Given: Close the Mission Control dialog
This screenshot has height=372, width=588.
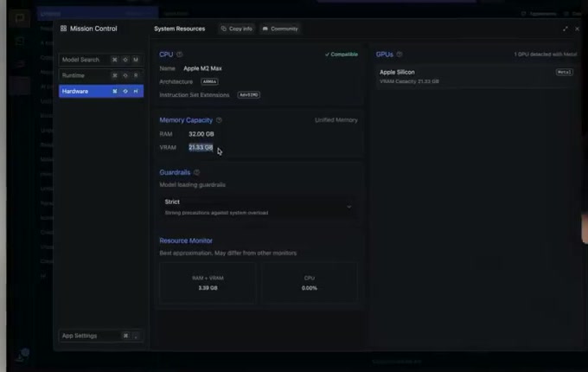Looking at the screenshot, I should coord(577,29).
